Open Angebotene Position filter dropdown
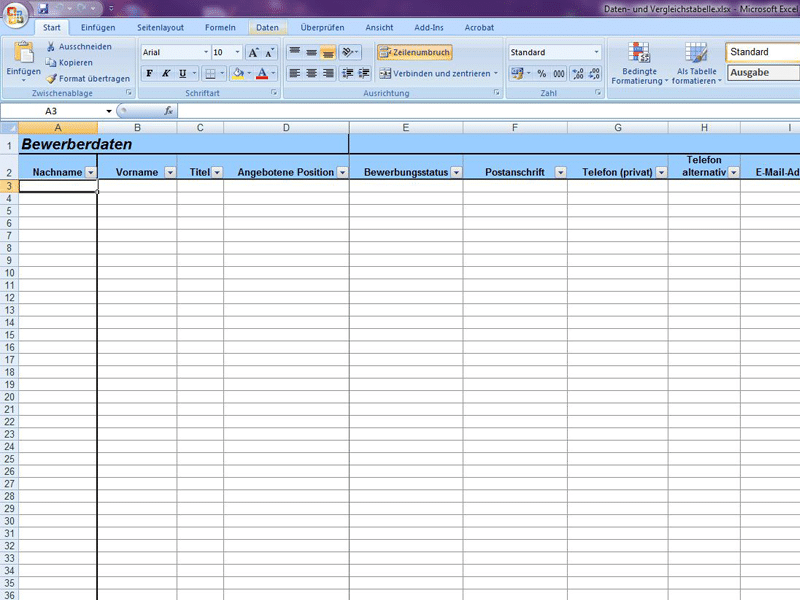Image resolution: width=800 pixels, height=600 pixels. [x=342, y=172]
